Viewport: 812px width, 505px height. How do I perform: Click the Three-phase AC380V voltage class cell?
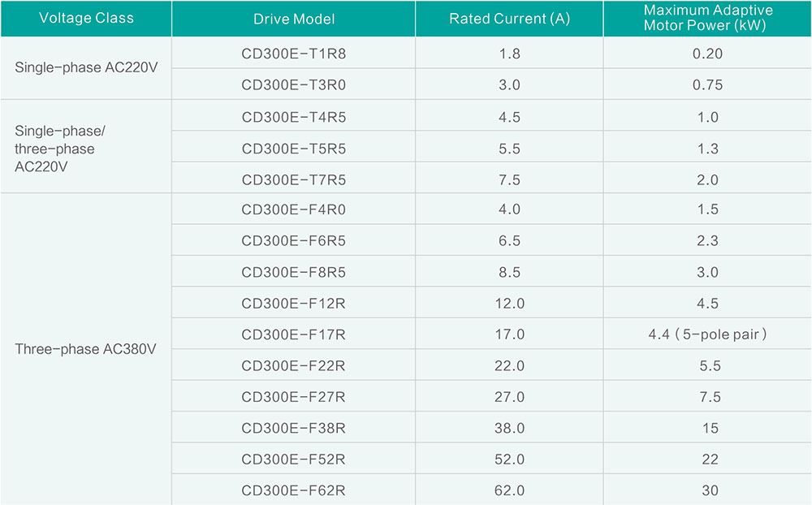(86, 349)
